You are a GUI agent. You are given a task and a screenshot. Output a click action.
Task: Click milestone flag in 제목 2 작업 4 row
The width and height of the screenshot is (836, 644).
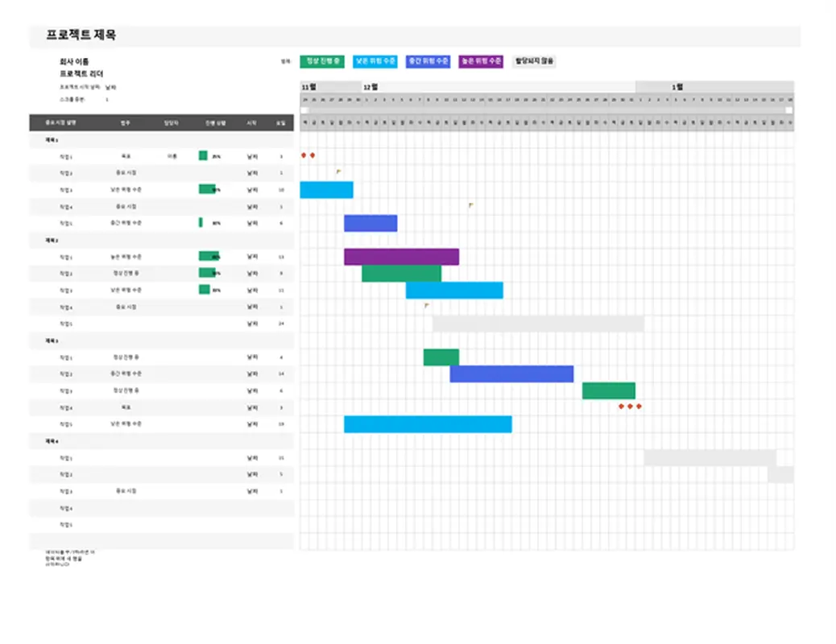427,306
